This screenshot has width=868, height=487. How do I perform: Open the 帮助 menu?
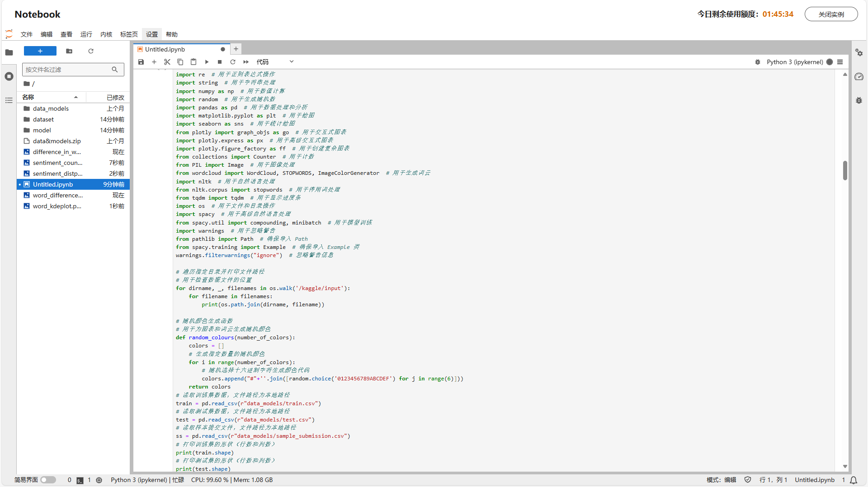click(172, 34)
